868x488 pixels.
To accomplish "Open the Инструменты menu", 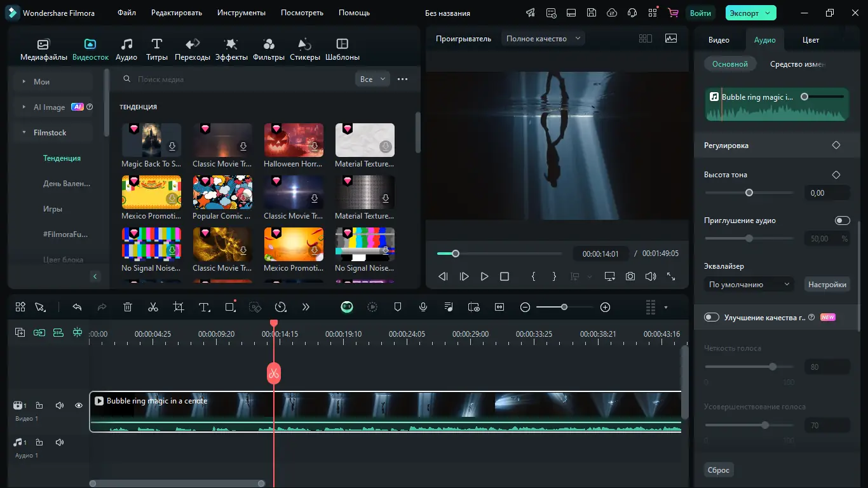I will [241, 13].
